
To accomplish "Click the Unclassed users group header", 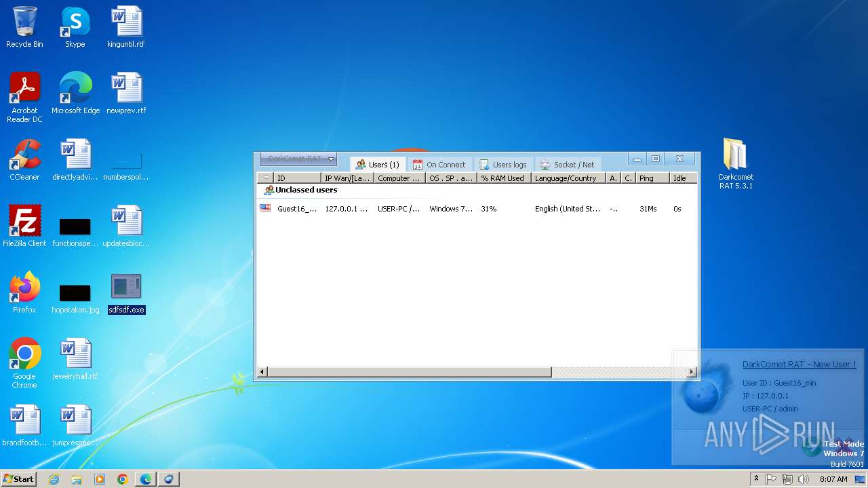I will pyautogui.click(x=306, y=190).
